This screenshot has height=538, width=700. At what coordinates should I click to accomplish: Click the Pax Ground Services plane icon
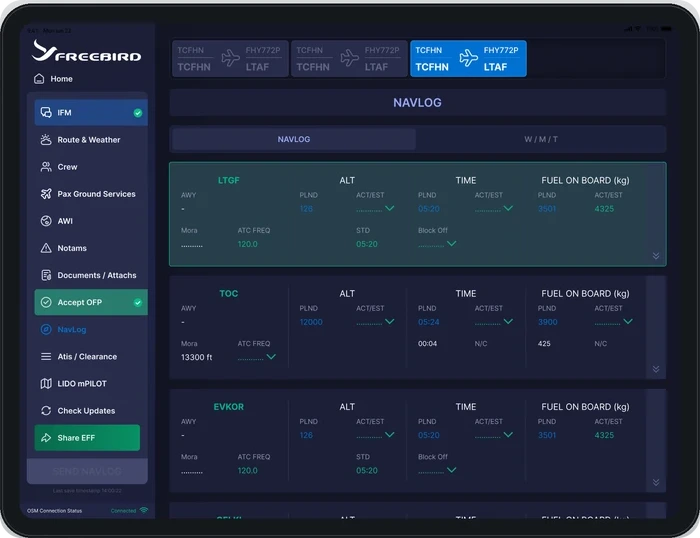[x=46, y=194]
